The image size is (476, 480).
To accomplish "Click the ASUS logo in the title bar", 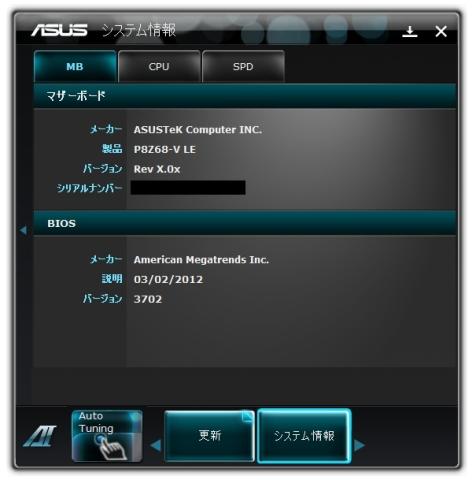I will tap(59, 30).
